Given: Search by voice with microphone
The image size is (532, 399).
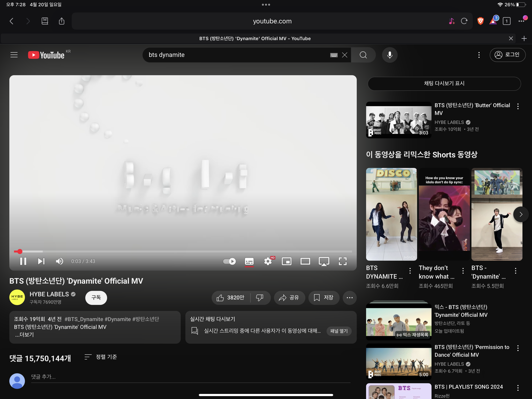Looking at the screenshot, I should tap(390, 55).
